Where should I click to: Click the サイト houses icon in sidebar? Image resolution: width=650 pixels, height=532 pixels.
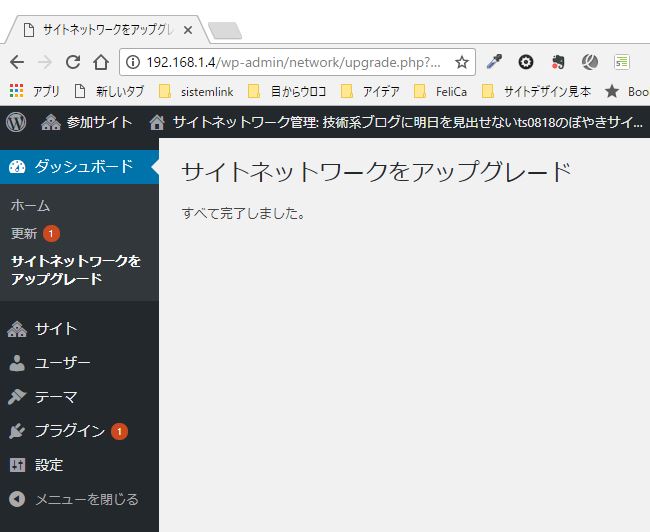pos(17,329)
